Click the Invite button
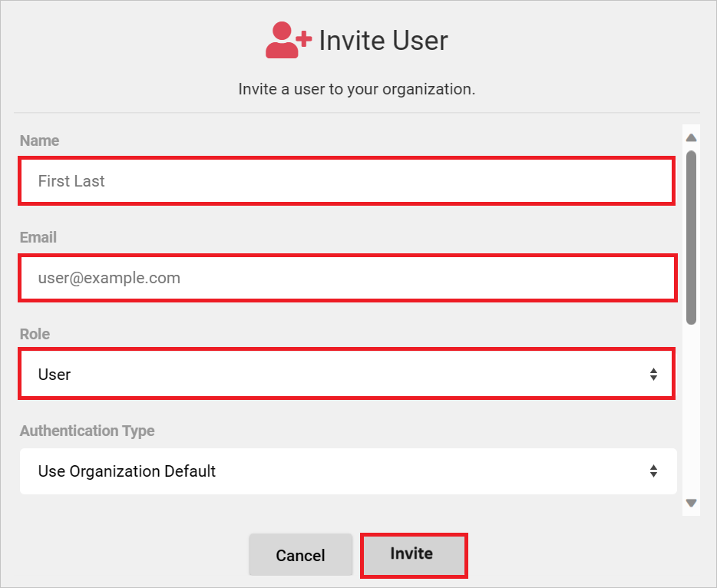This screenshot has height=588, width=717. [x=414, y=554]
